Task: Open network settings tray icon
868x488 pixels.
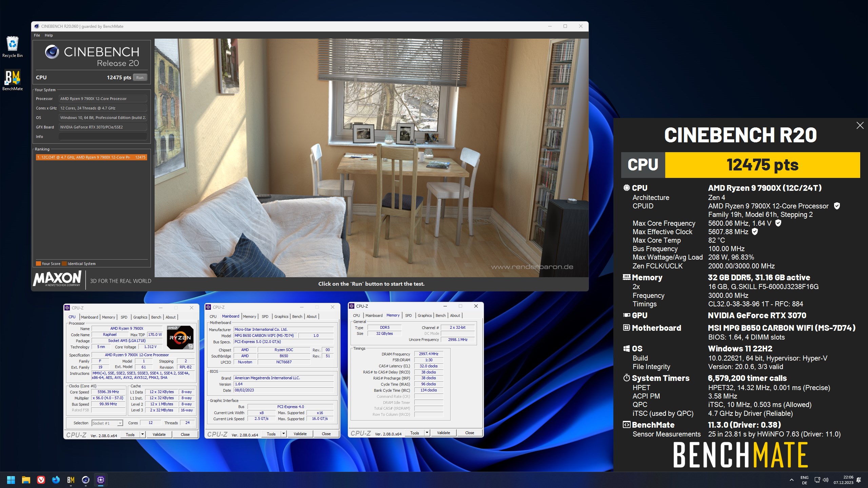Action: 817,480
